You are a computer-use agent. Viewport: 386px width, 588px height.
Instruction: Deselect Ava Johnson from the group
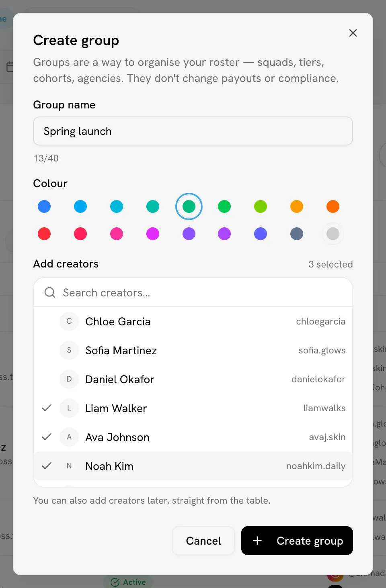pyautogui.click(x=193, y=437)
